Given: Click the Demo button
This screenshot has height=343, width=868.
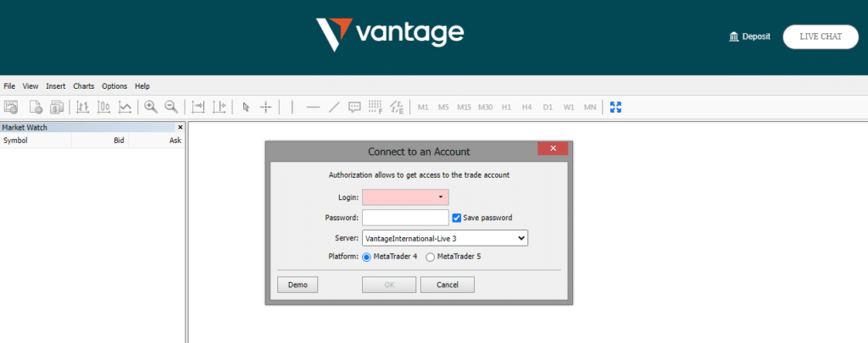Looking at the screenshot, I should tap(298, 285).
